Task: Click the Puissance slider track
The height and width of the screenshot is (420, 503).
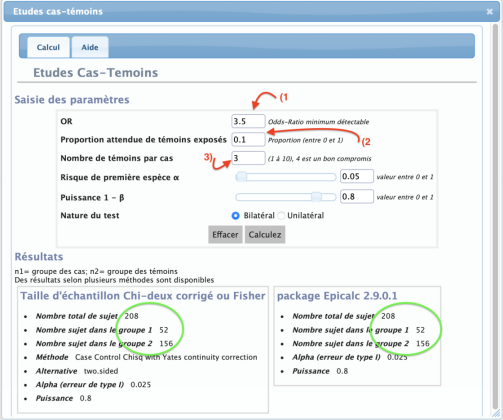Action: click(x=286, y=197)
